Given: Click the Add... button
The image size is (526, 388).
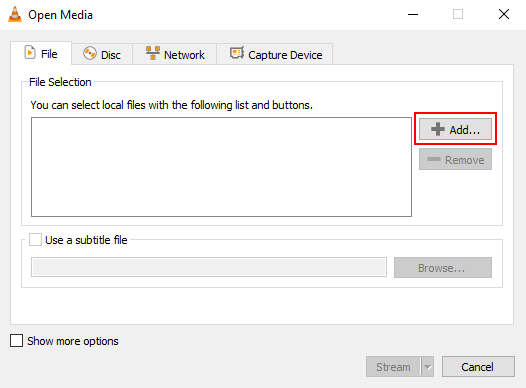Looking at the screenshot, I should point(455,129).
